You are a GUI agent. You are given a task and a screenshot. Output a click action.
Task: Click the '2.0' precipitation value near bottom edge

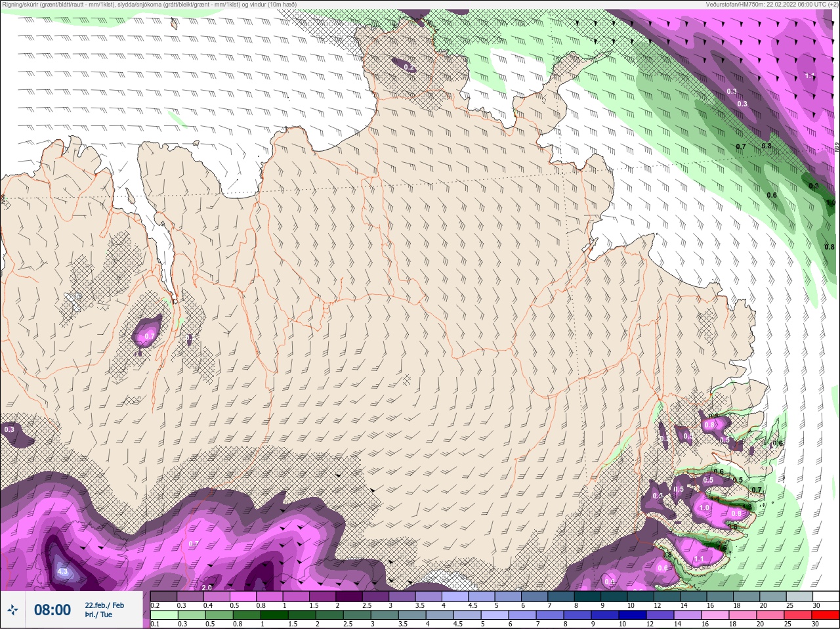coord(207,588)
